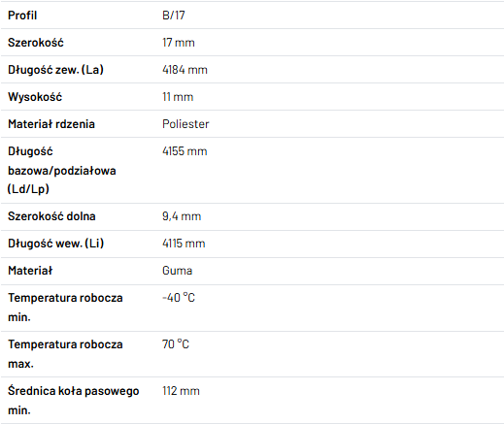Click the Długość wew. (Li) label
The height and width of the screenshot is (424, 504).
tap(56, 244)
